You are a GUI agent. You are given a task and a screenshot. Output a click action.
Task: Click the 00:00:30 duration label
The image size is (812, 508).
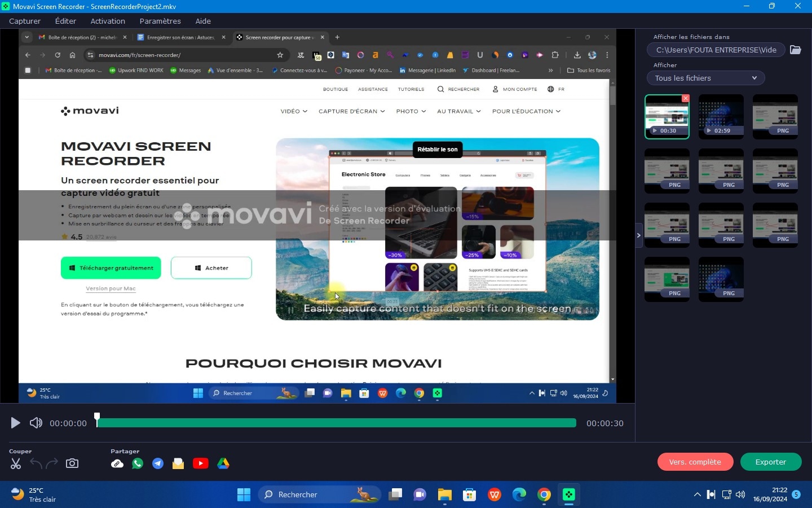coord(605,423)
